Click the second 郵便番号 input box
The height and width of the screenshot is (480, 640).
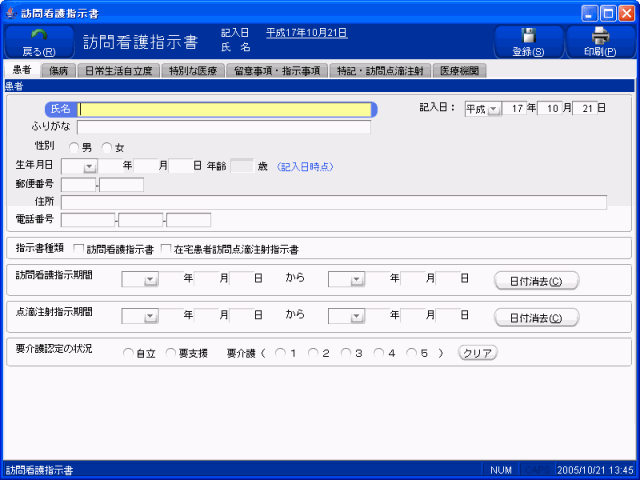[122, 184]
